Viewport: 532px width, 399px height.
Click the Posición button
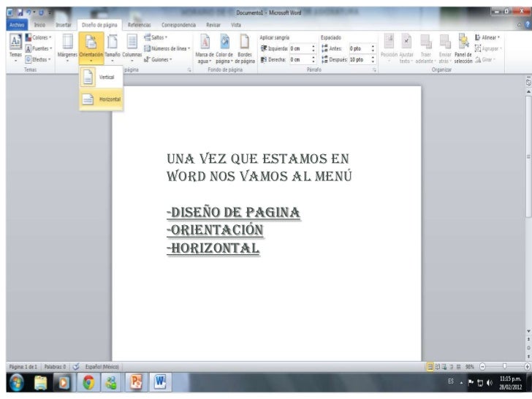point(389,48)
